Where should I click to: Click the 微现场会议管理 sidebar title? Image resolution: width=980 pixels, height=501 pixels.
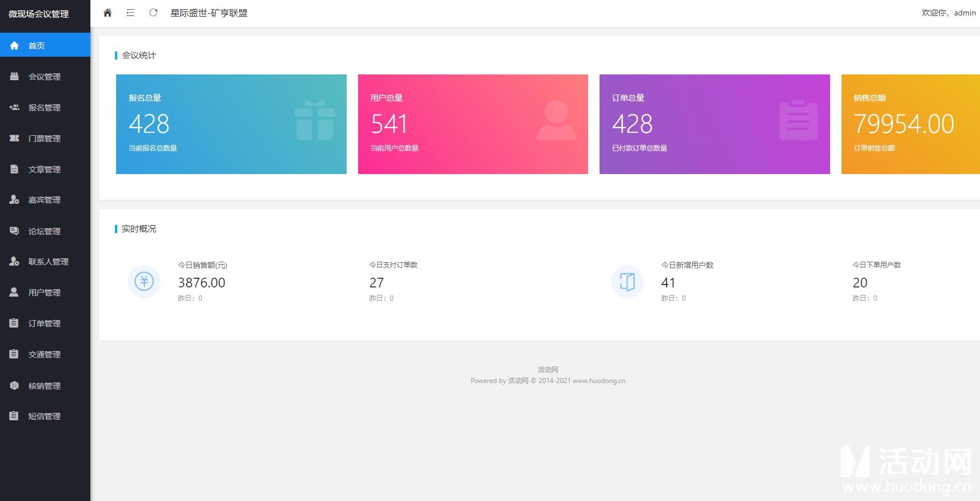pos(39,14)
